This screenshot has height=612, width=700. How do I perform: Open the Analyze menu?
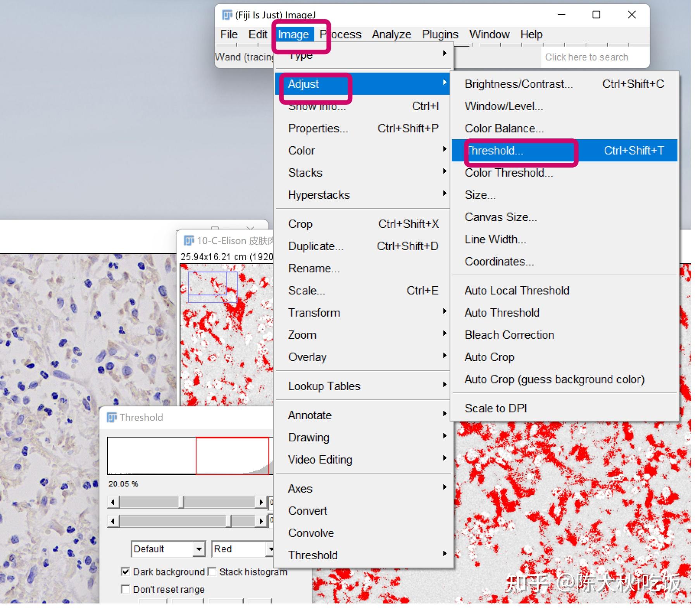tap(391, 34)
